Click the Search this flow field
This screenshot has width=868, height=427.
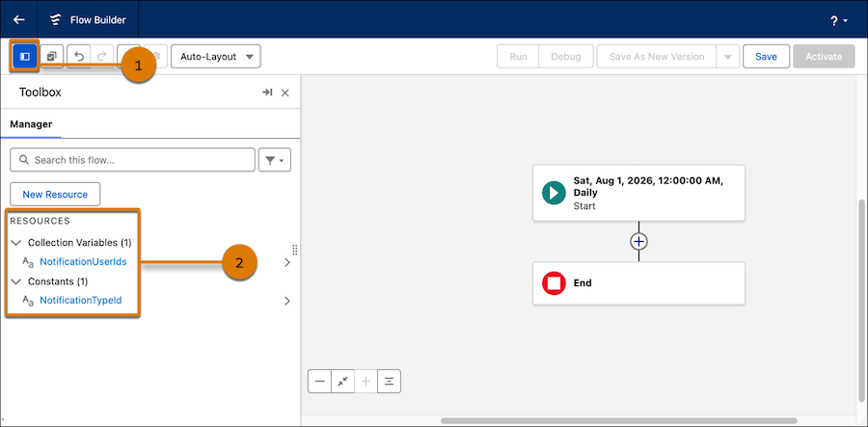click(x=132, y=160)
